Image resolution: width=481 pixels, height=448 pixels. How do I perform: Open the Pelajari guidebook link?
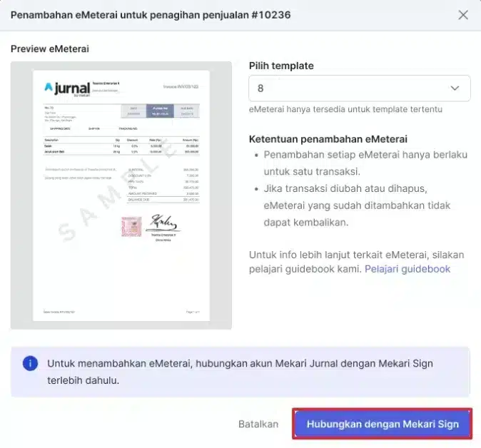407,269
